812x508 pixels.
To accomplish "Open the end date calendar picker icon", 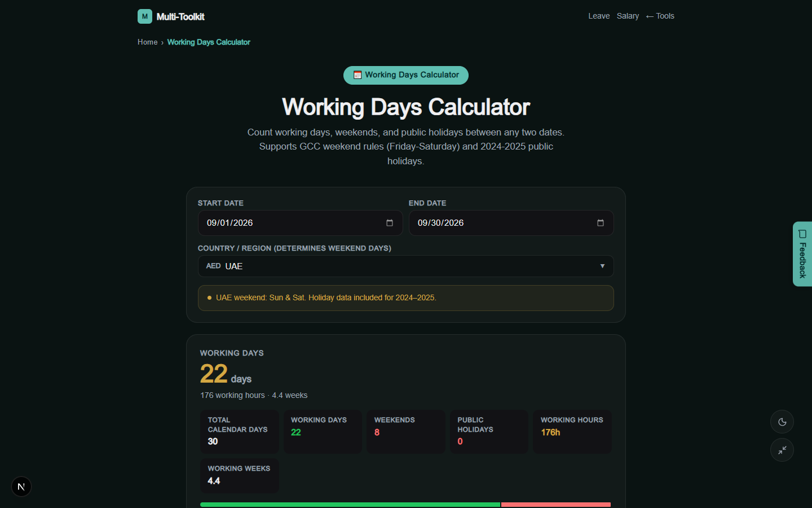I will 601,223.
